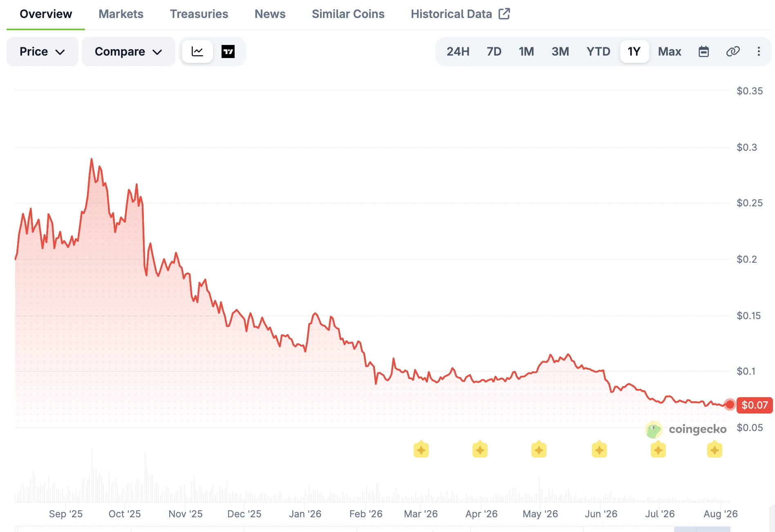
Task: Select the 24H time range
Action: pyautogui.click(x=458, y=51)
